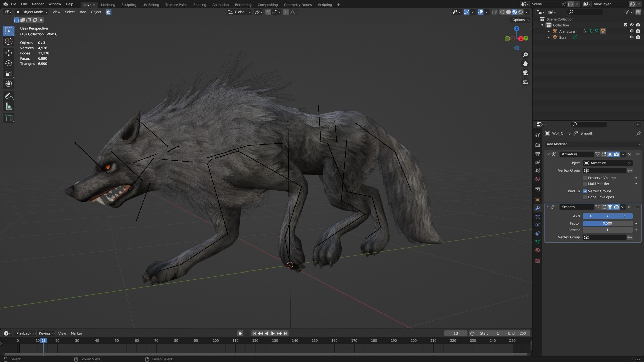Switch to the UV Editing workspace tab
Viewport: 644px width, 362px height.
tap(151, 5)
